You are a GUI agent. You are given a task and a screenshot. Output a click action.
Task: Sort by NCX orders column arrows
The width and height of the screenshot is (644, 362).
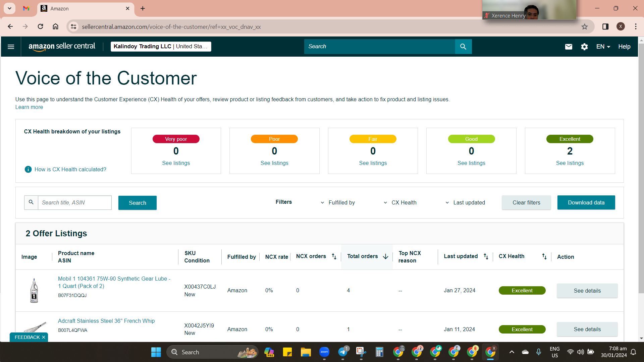pyautogui.click(x=334, y=256)
